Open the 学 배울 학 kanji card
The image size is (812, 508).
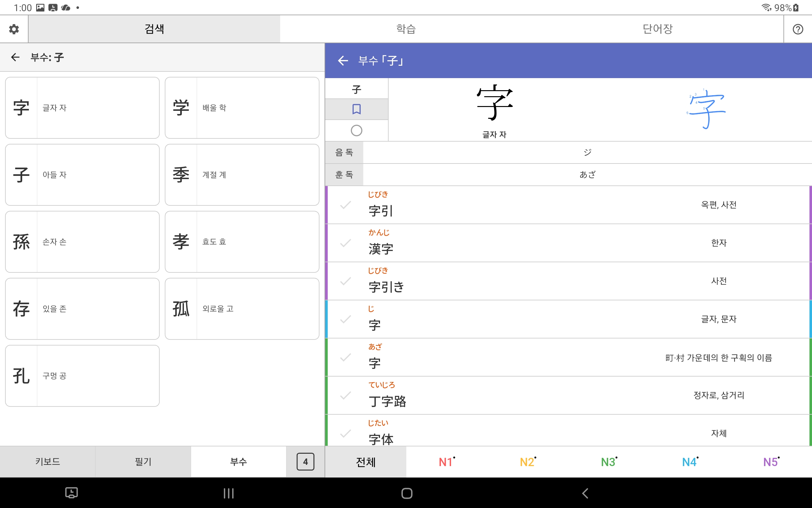point(242,108)
